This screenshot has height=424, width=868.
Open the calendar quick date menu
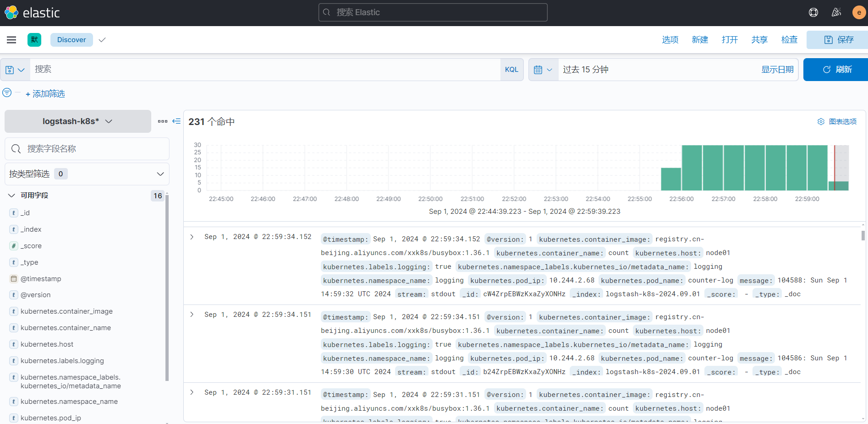[x=544, y=70]
